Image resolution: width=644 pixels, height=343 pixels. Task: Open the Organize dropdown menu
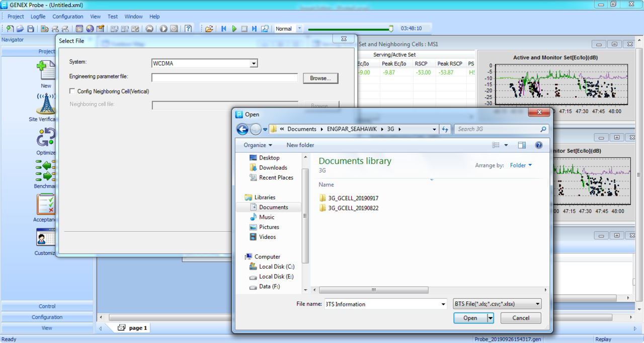pos(258,145)
